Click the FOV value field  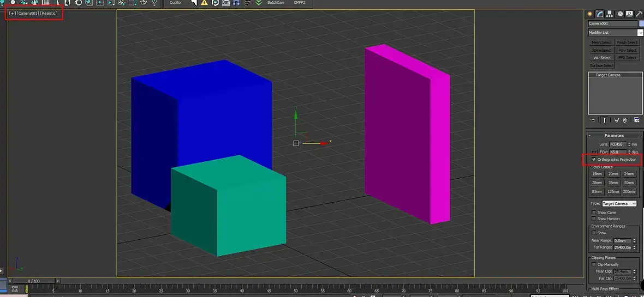tap(618, 152)
